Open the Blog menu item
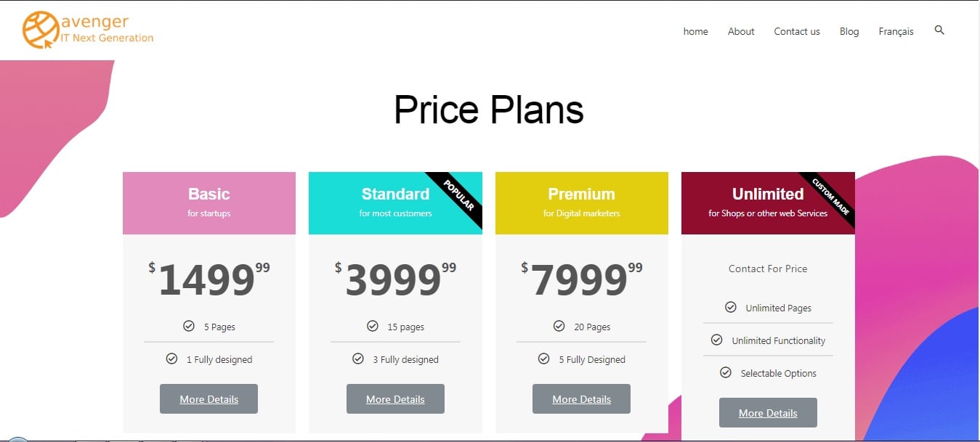980x442 pixels. (x=849, y=31)
